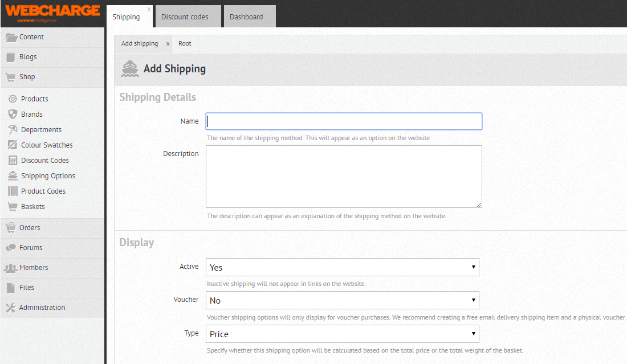
Task: Click the Administration tools icon
Action: pyautogui.click(x=10, y=308)
